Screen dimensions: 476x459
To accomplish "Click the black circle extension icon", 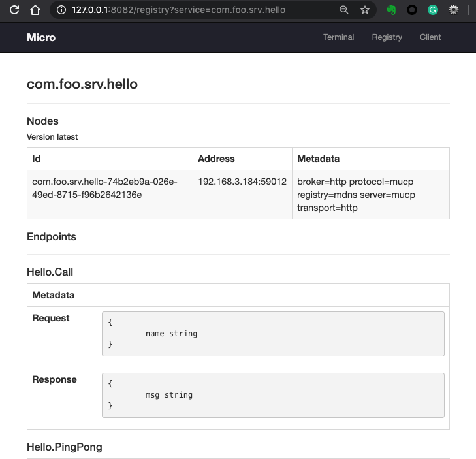I will pyautogui.click(x=412, y=10).
